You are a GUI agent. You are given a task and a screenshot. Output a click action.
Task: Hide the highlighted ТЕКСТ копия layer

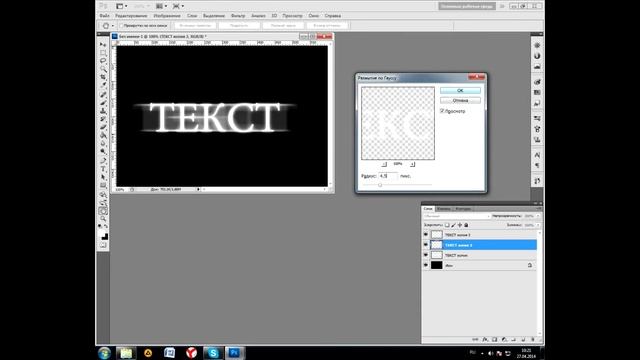[426, 245]
